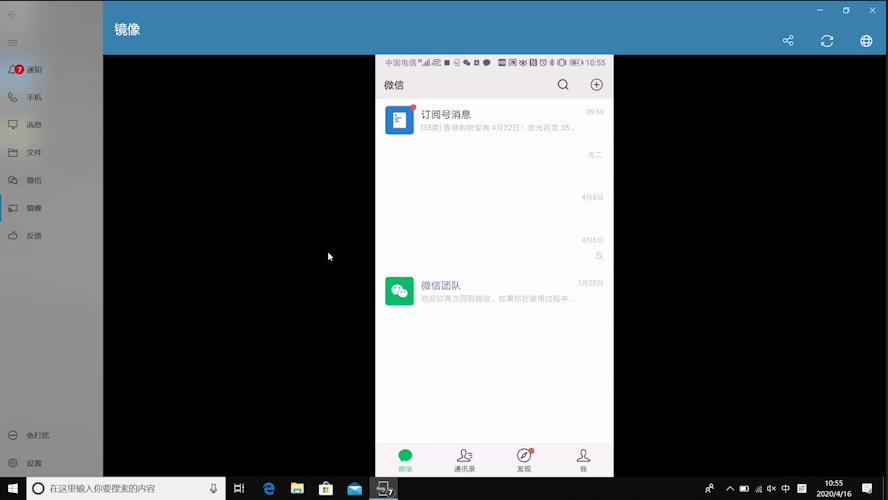Click the Windows taskbar search box
The image size is (888, 500).
point(126,488)
